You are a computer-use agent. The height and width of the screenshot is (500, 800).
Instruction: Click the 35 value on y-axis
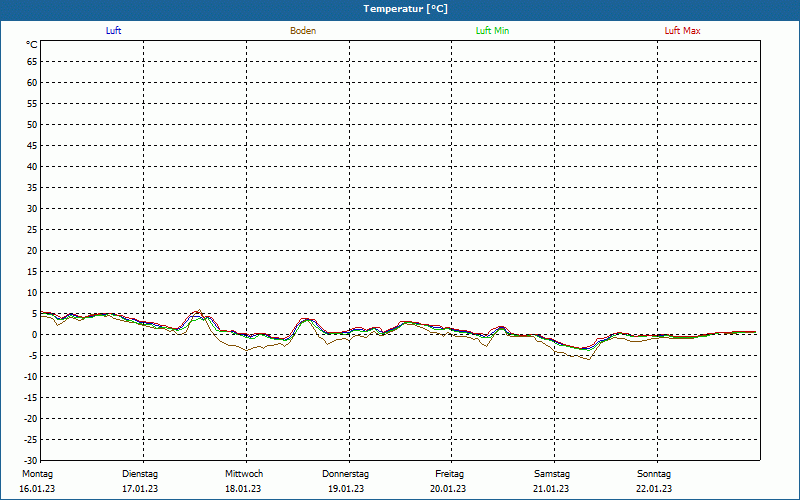pos(32,188)
